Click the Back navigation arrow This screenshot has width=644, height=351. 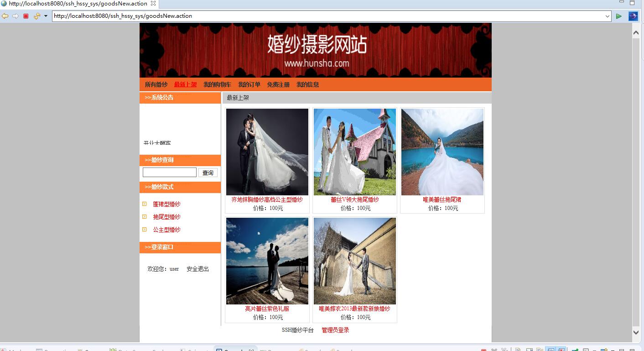[x=5, y=16]
